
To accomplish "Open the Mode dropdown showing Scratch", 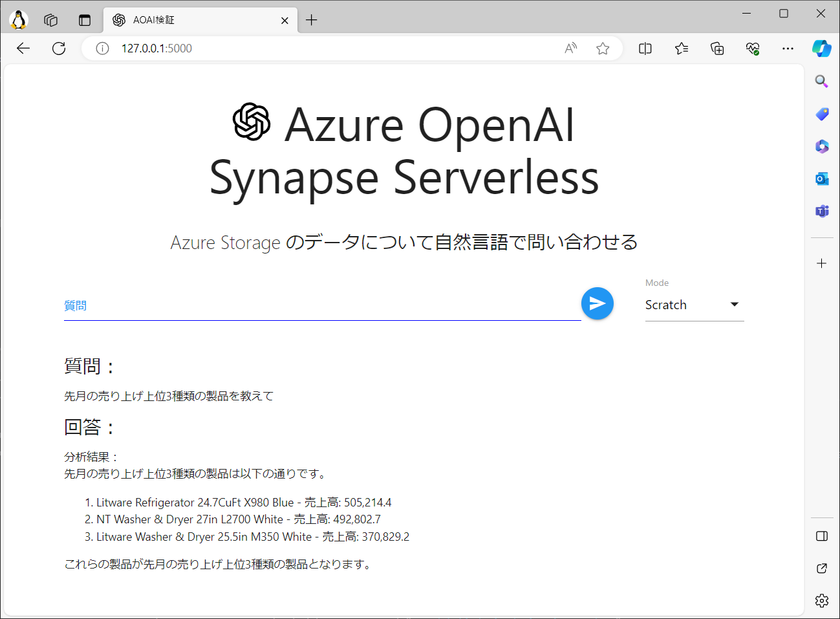I will [694, 305].
